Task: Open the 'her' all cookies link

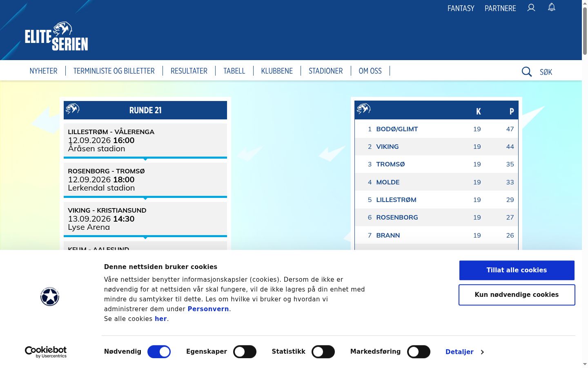Action: pyautogui.click(x=161, y=319)
